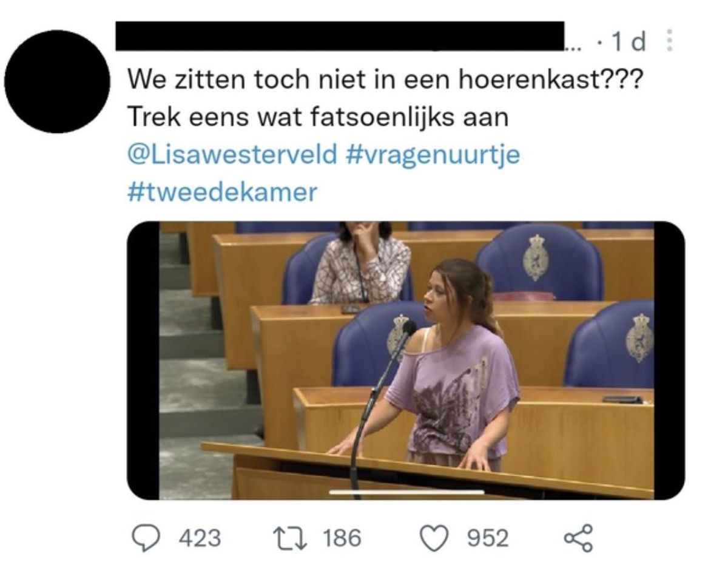Retweet using the arrows icon

click(291, 538)
